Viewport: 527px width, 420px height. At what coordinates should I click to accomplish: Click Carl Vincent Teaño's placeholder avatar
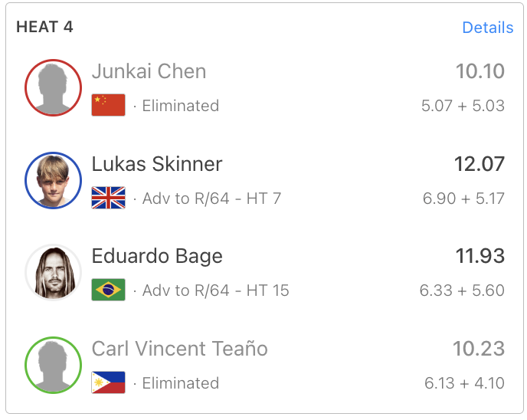click(x=53, y=366)
